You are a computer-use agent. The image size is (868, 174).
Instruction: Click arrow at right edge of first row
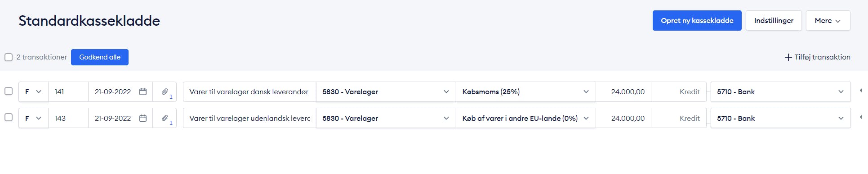pyautogui.click(x=861, y=91)
